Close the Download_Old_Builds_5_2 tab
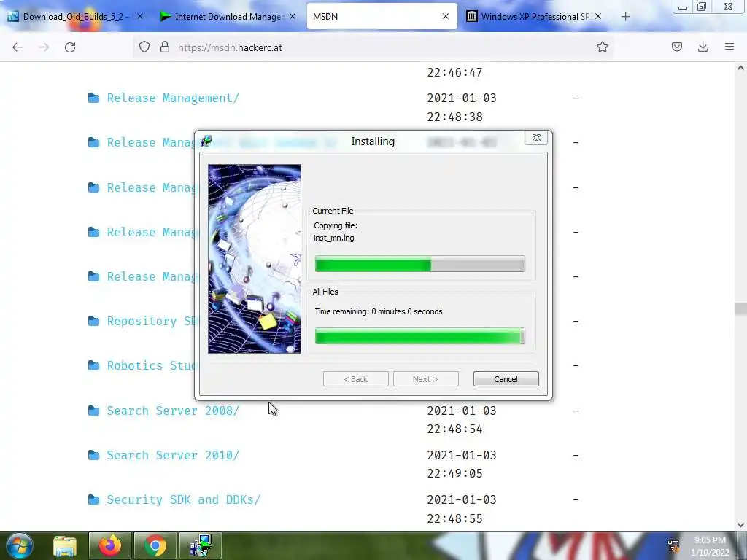747x560 pixels. pos(140,16)
